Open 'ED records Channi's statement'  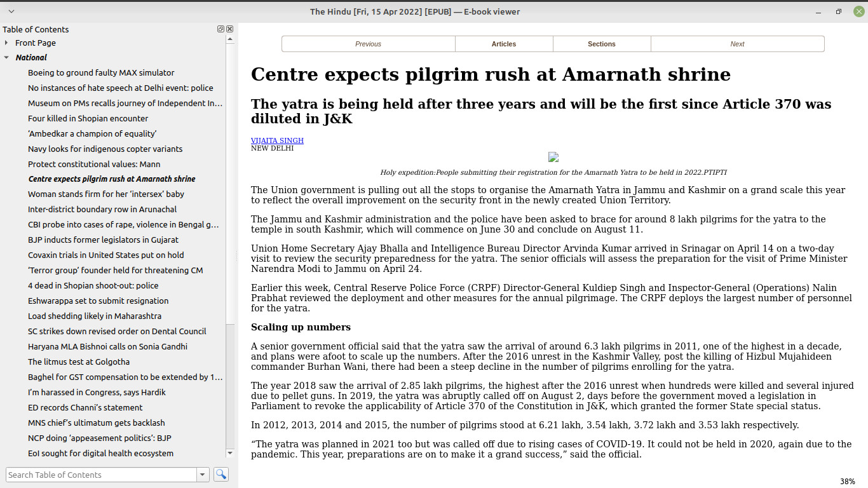85,407
